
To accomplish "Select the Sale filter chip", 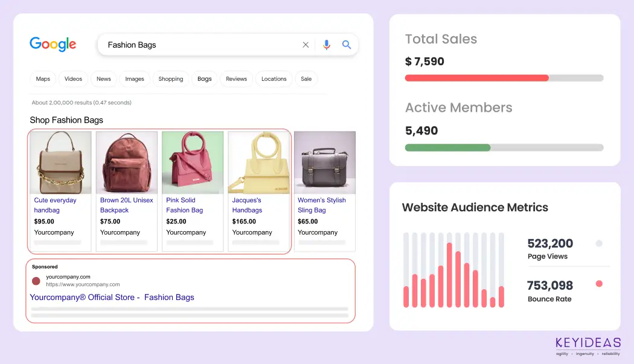I will [306, 79].
